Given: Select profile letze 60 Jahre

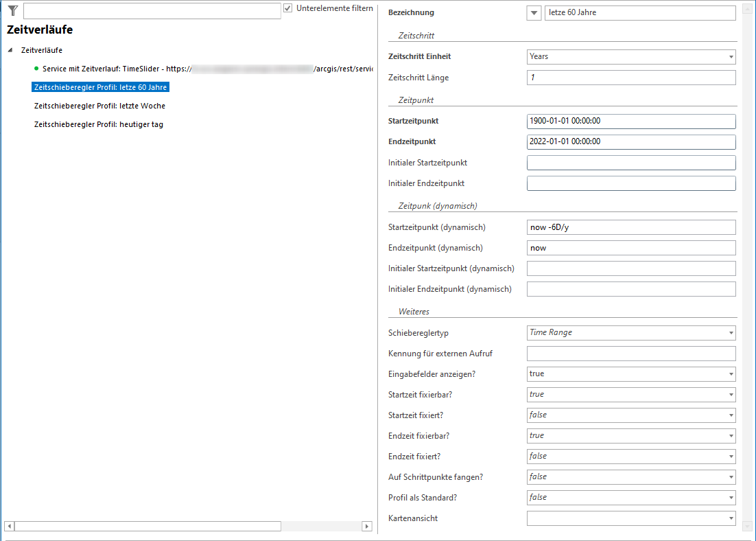Looking at the screenshot, I should pos(100,87).
